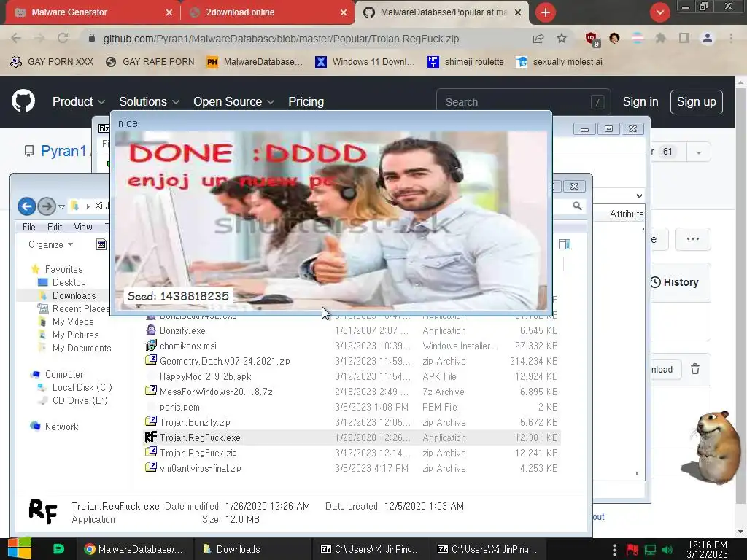Open dropdown next to the 61 counter
The width and height of the screenshot is (747, 560).
point(698,152)
